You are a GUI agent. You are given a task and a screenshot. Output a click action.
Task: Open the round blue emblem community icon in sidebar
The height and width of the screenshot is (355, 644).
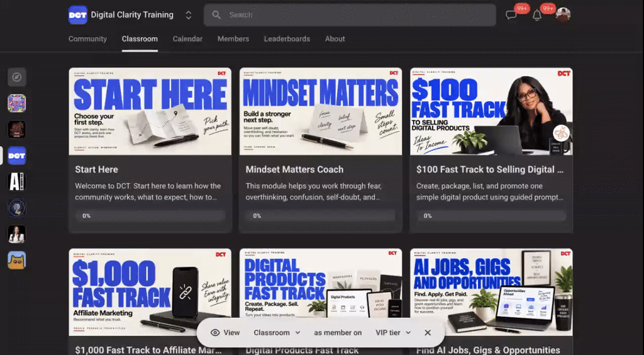click(x=17, y=208)
